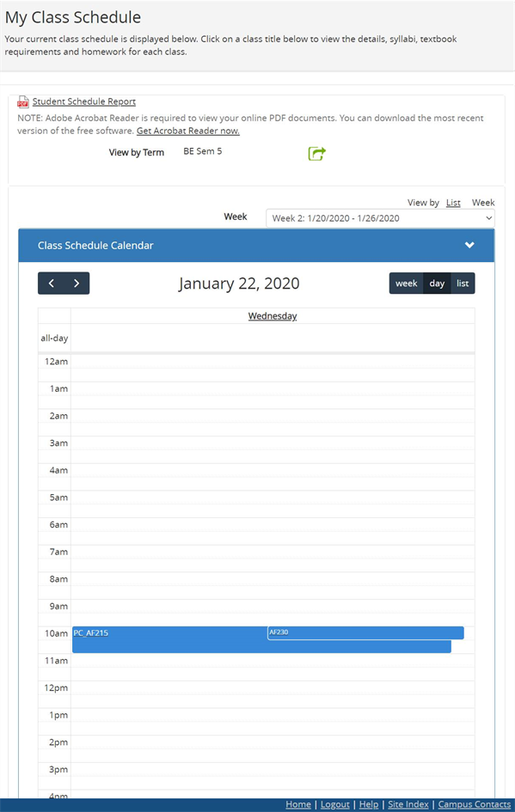Go to Home in the footer
515x812 pixels.
coord(298,804)
